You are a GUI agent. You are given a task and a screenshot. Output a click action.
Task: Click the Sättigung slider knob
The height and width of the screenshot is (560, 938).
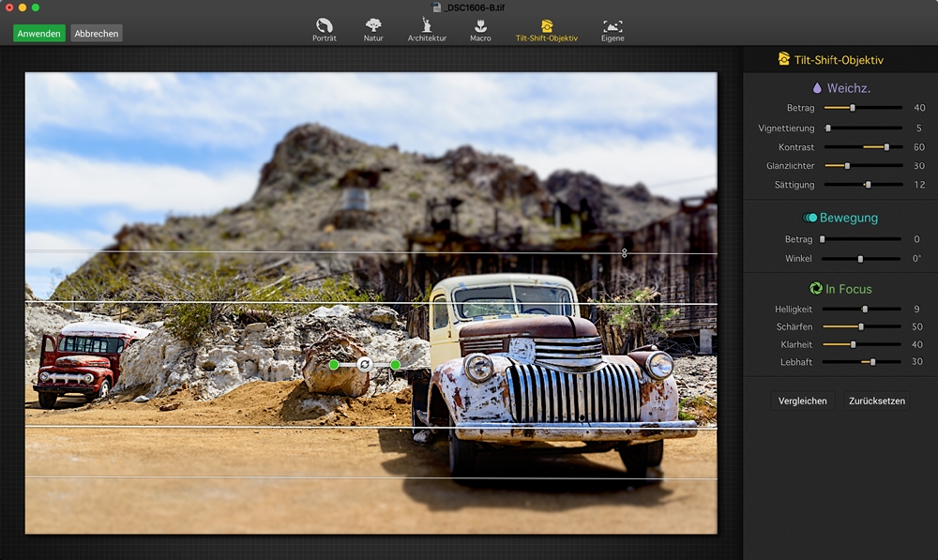coord(869,185)
